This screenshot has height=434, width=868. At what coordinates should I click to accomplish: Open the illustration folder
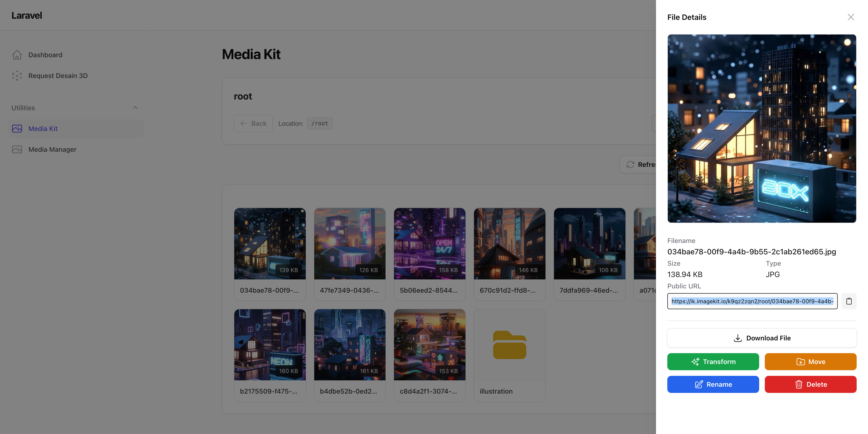tap(509, 345)
